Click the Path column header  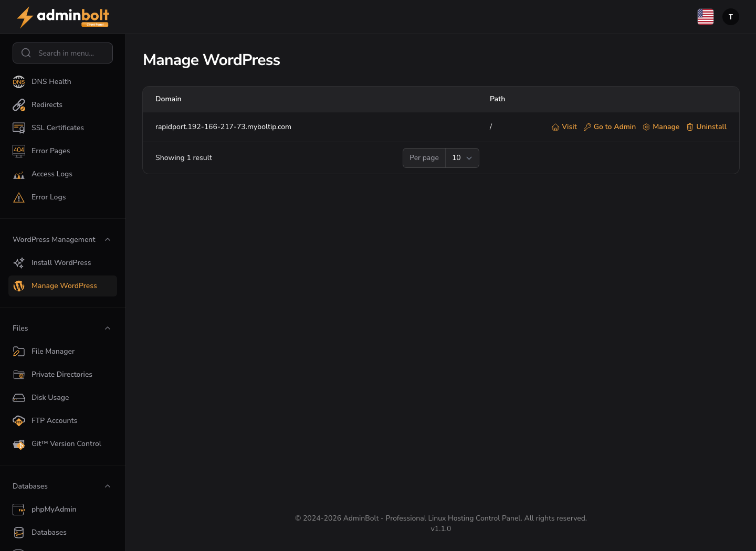497,99
